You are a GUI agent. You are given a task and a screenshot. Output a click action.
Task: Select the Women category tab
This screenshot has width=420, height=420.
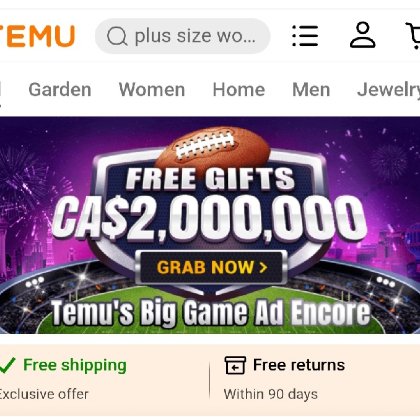(152, 90)
